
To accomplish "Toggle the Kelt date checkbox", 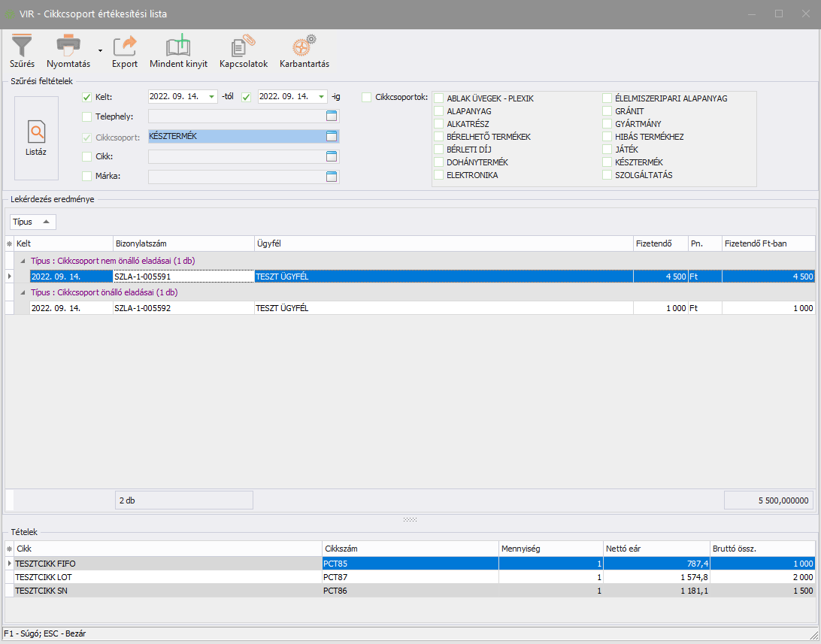I will (86, 97).
